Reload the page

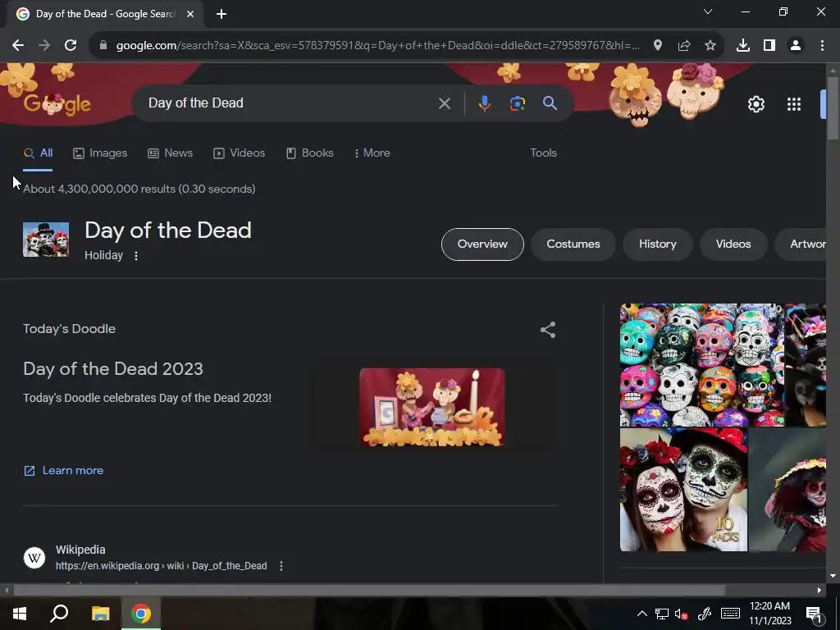(x=71, y=46)
